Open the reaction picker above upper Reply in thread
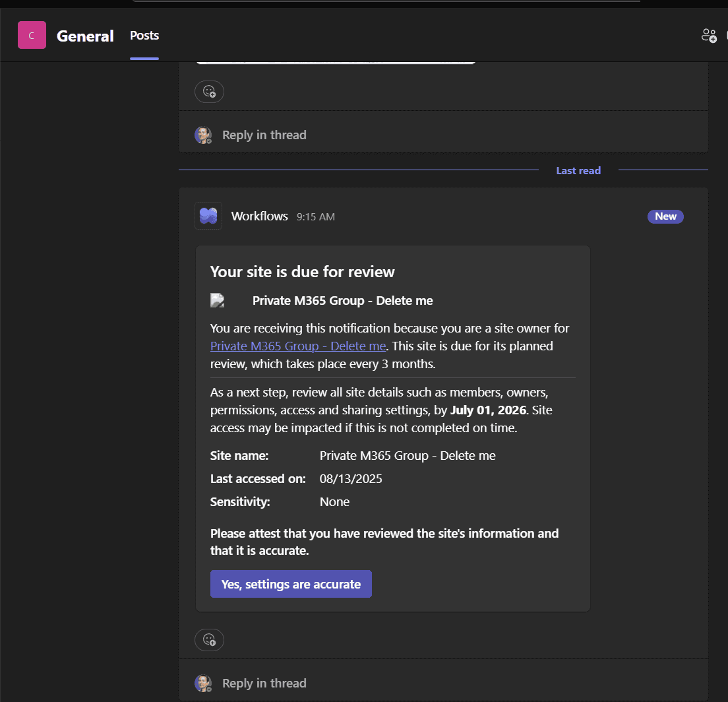 coord(209,92)
